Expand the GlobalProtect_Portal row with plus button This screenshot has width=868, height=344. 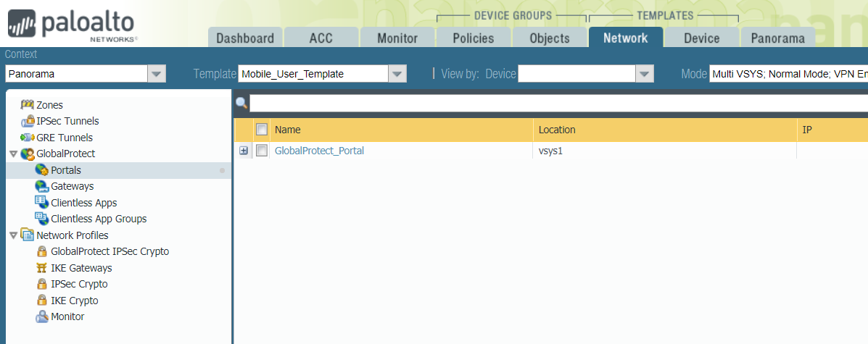point(244,151)
